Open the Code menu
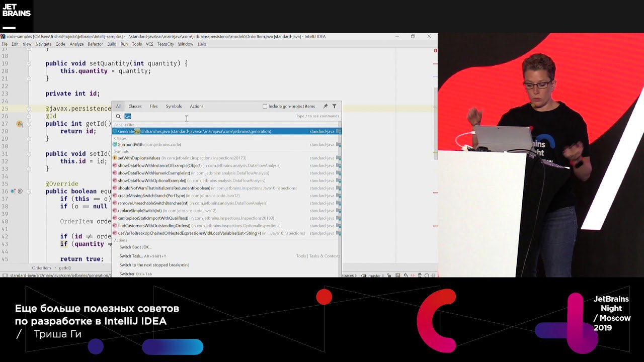The image size is (644, 362). pos(60,44)
